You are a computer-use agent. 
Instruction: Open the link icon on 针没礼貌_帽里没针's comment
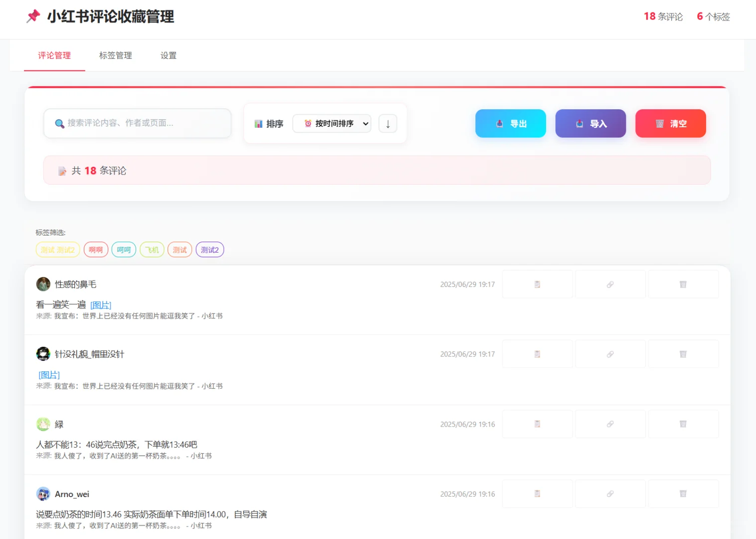click(610, 353)
